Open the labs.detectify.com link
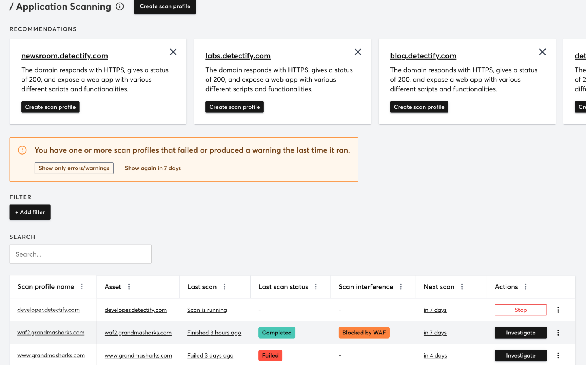 (x=238, y=56)
